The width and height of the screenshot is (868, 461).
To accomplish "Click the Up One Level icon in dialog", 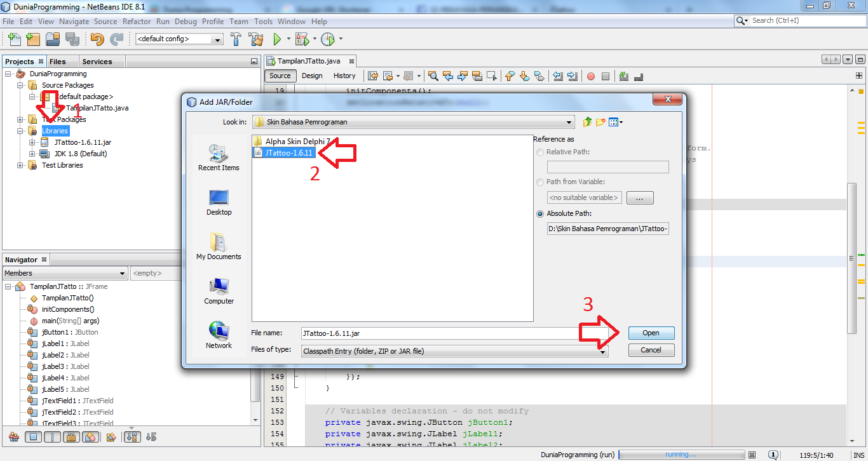I will click(588, 122).
